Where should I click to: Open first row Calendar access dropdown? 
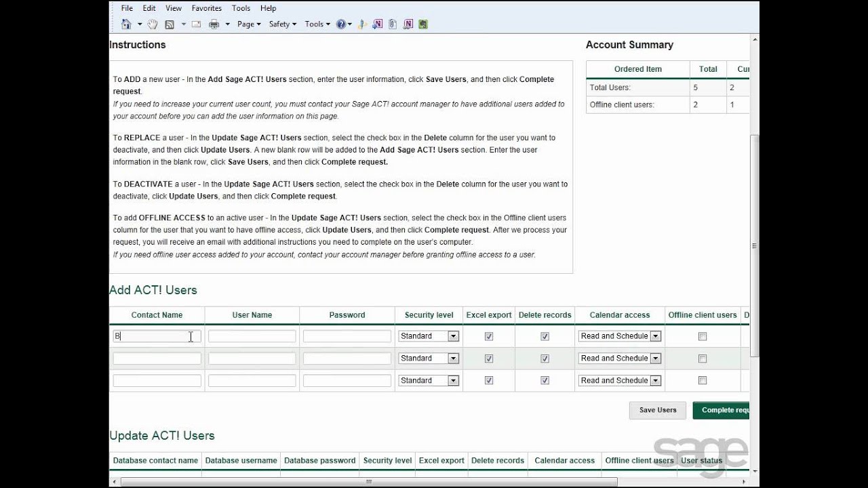pyautogui.click(x=619, y=336)
